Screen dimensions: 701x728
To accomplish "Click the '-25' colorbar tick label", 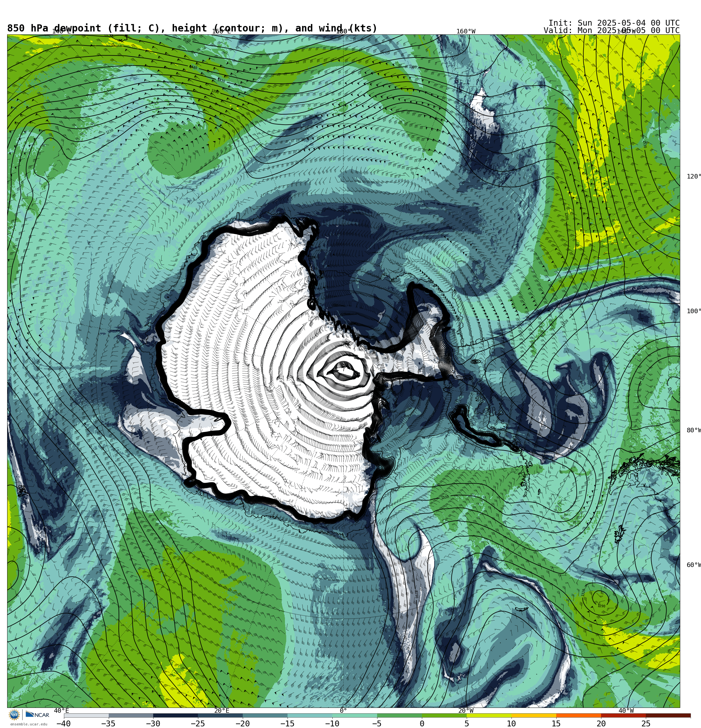I will 198,723.
